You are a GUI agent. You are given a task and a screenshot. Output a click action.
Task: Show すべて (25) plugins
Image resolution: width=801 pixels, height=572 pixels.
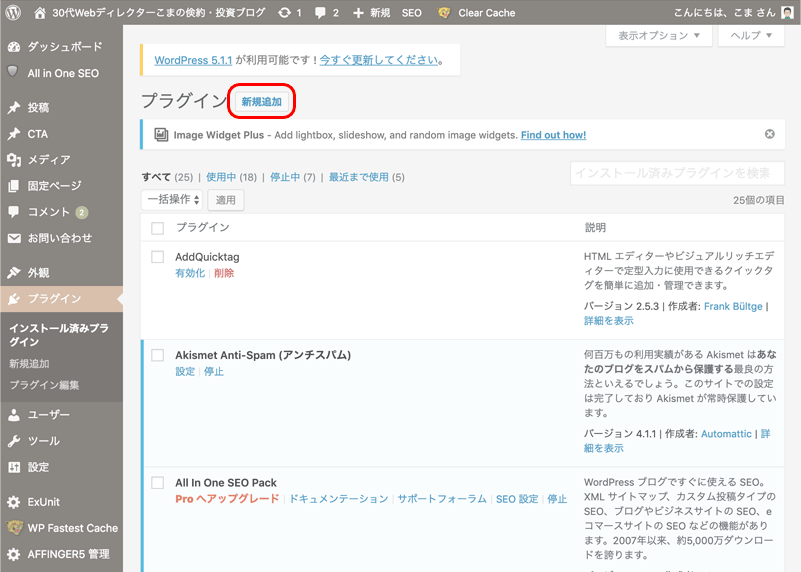point(167,177)
